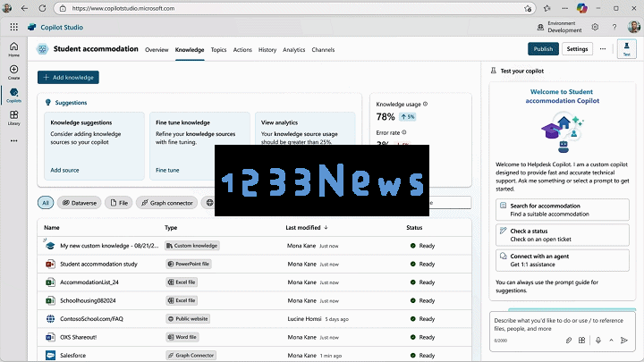Click the Search for accommodation prompt
644x362 pixels.
563,210
